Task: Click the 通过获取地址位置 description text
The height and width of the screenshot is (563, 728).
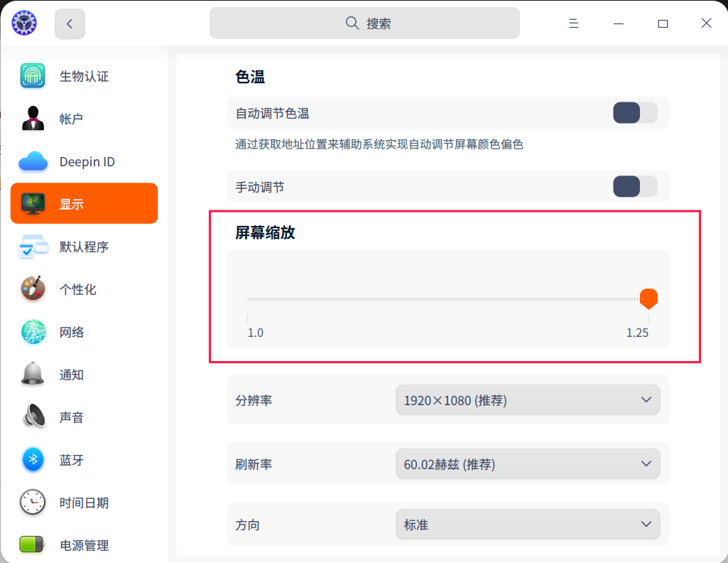Action: click(379, 144)
